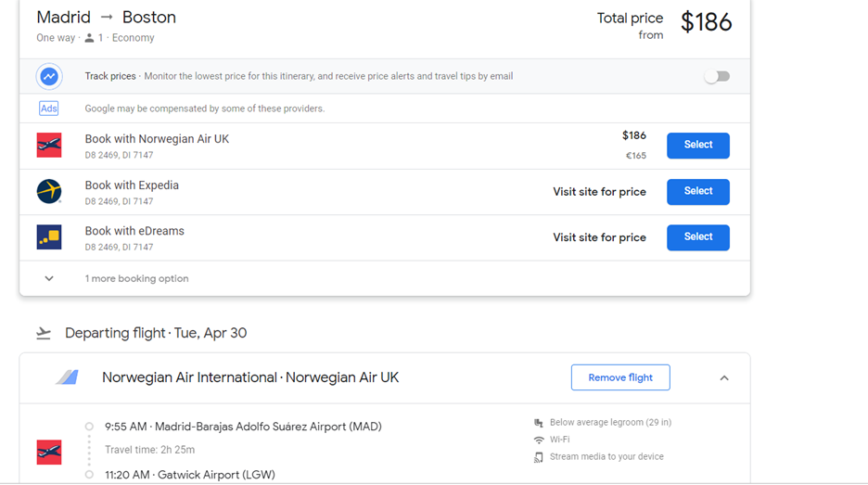The image size is (868, 485).
Task: Click the eDreams logo icon
Action: pyautogui.click(x=49, y=237)
